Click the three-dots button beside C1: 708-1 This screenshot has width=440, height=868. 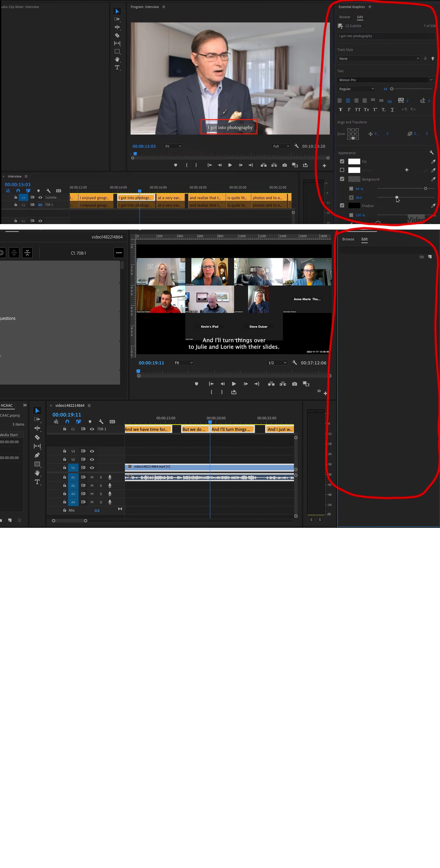(x=119, y=253)
